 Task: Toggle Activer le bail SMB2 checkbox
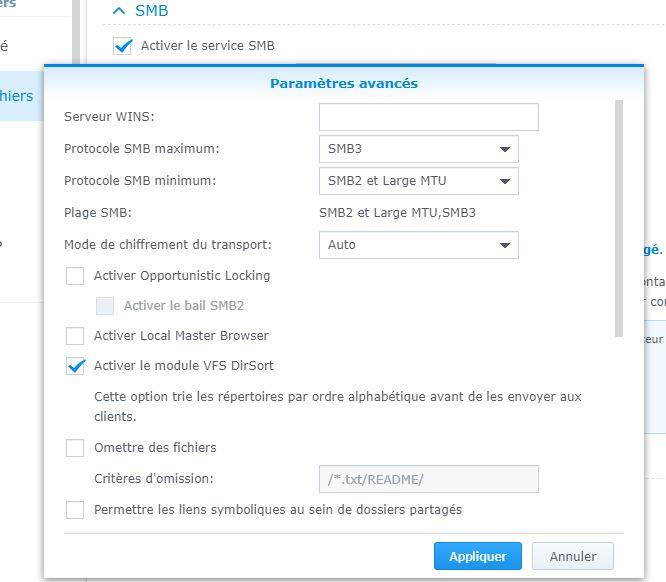[x=105, y=306]
